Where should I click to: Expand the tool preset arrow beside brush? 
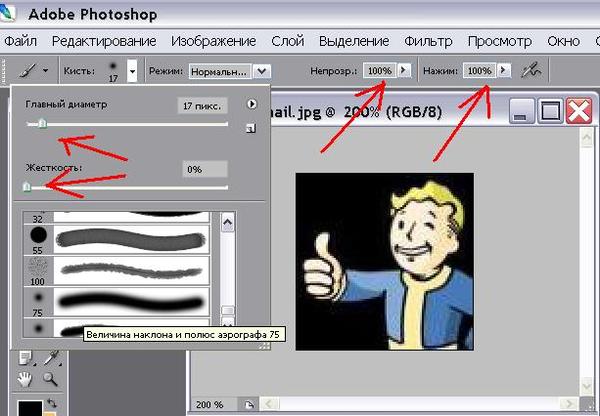[46, 70]
